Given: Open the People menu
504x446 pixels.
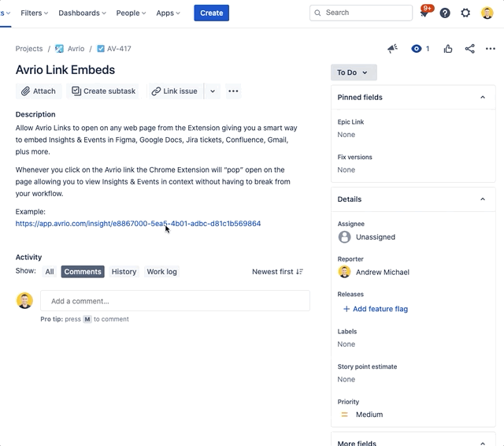Looking at the screenshot, I should click(131, 13).
